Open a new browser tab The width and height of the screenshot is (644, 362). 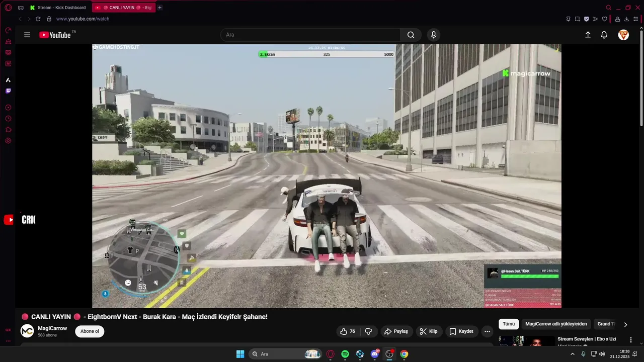tap(160, 8)
